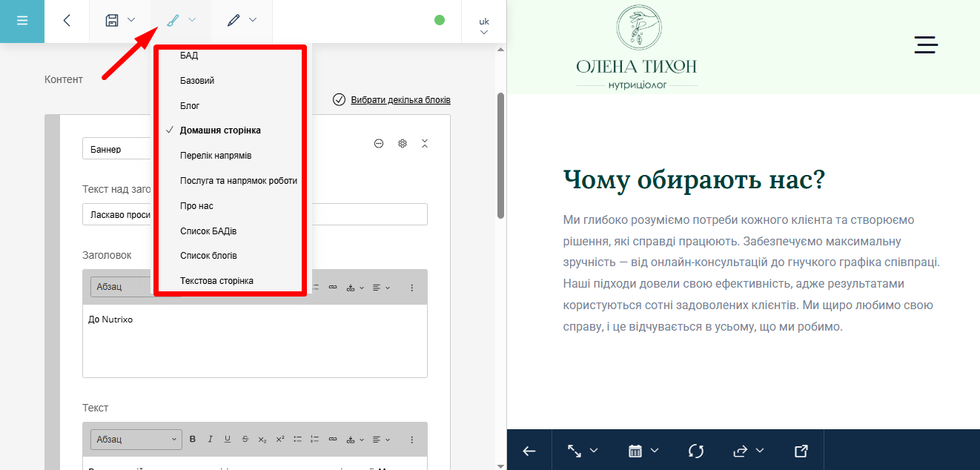The image size is (980, 470).
Task: Click the floppy disk save icon
Action: click(112, 21)
